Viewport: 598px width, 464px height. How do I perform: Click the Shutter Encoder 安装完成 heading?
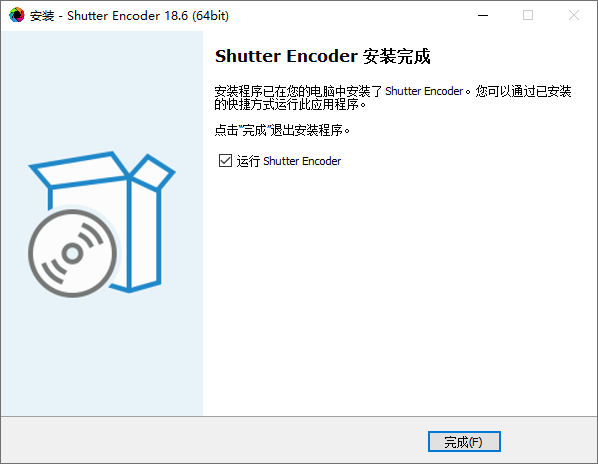(323, 56)
